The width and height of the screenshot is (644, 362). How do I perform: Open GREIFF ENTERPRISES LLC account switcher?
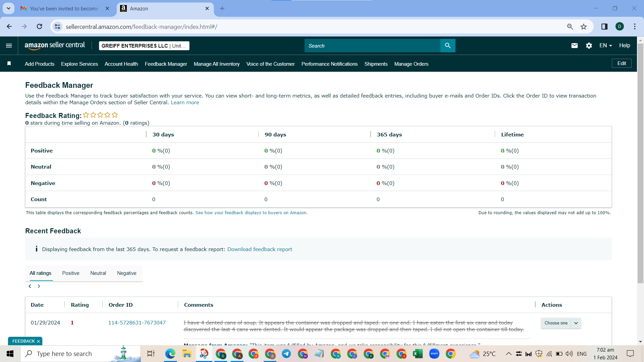(x=144, y=46)
